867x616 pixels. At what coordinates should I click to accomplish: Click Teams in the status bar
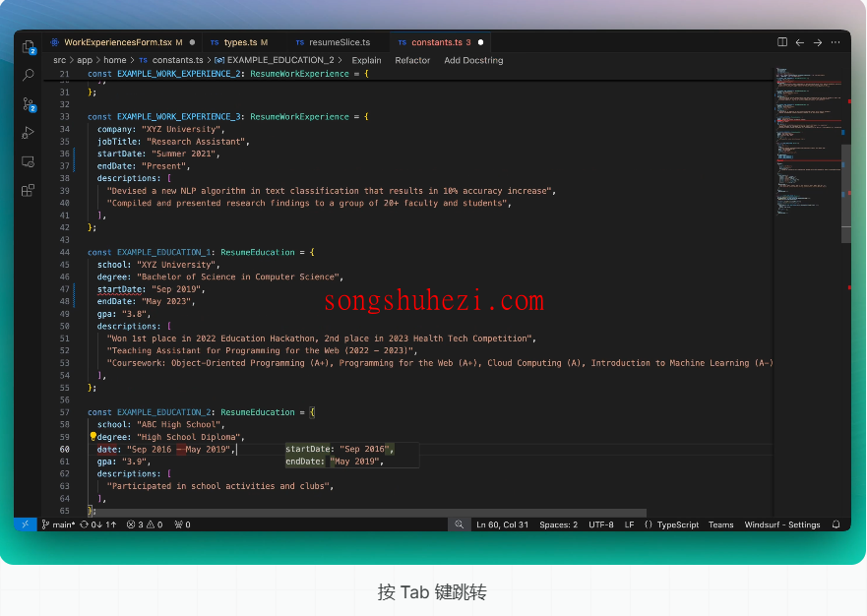click(x=721, y=524)
